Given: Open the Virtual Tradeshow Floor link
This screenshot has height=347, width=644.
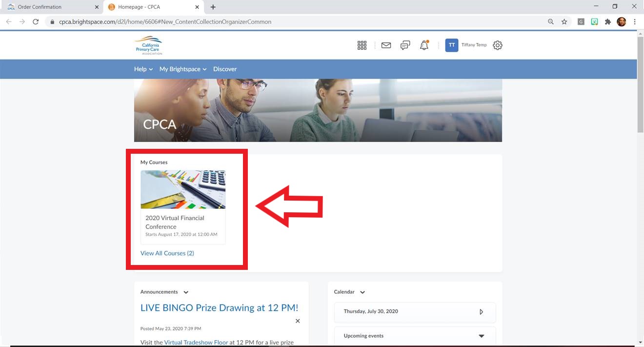Looking at the screenshot, I should [196, 343].
